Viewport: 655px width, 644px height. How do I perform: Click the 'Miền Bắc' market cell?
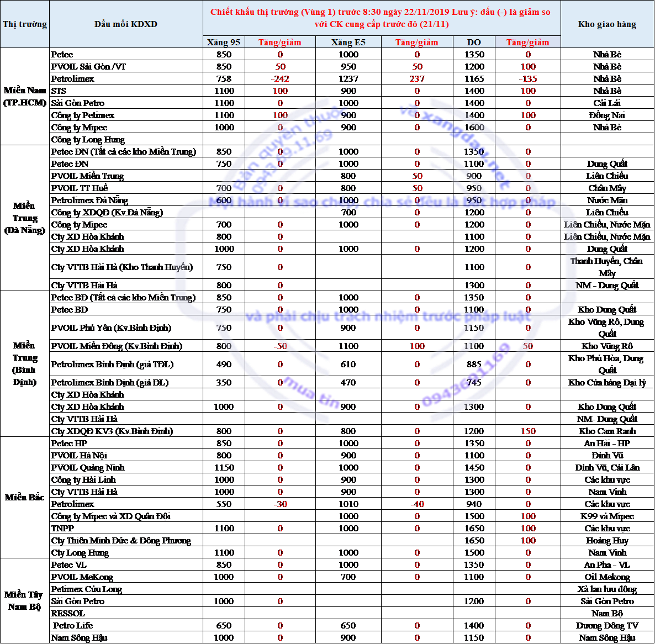(25, 498)
